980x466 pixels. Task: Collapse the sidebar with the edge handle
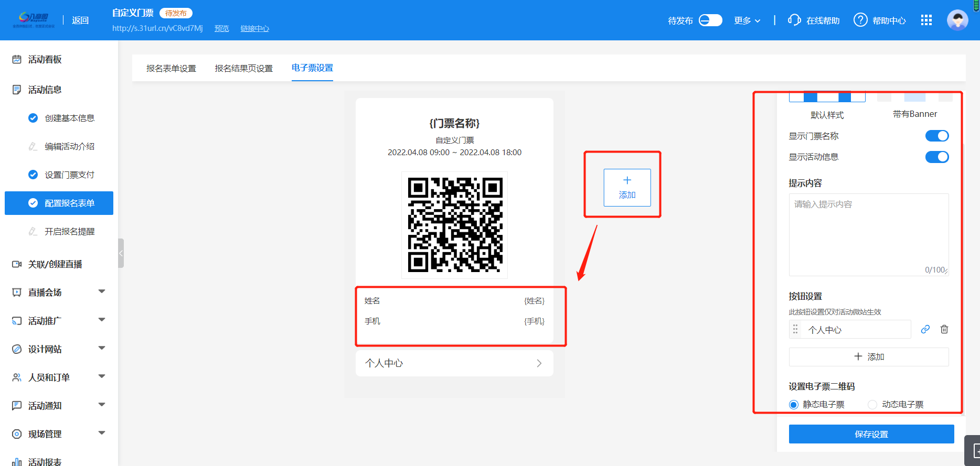[121, 253]
